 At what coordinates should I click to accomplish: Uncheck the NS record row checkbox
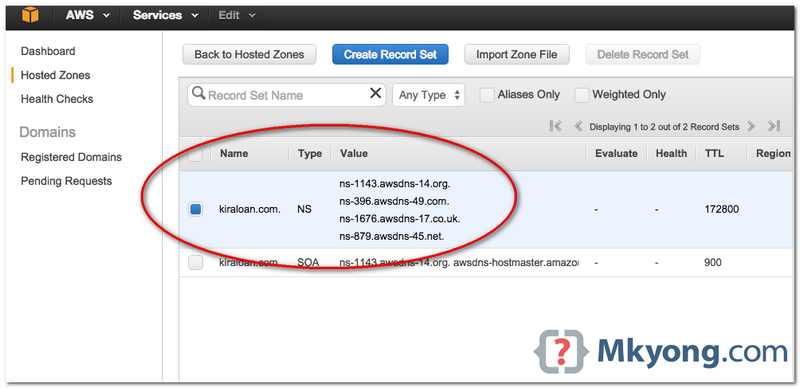point(195,209)
